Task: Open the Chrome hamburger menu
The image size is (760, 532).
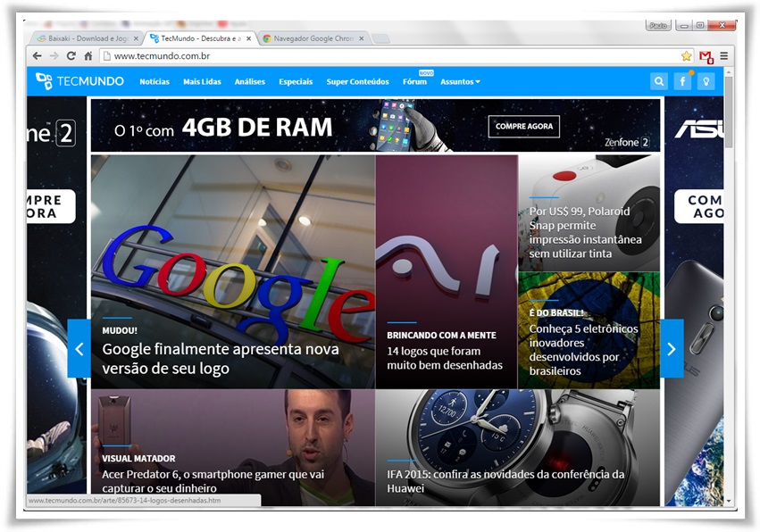Action: [724, 56]
